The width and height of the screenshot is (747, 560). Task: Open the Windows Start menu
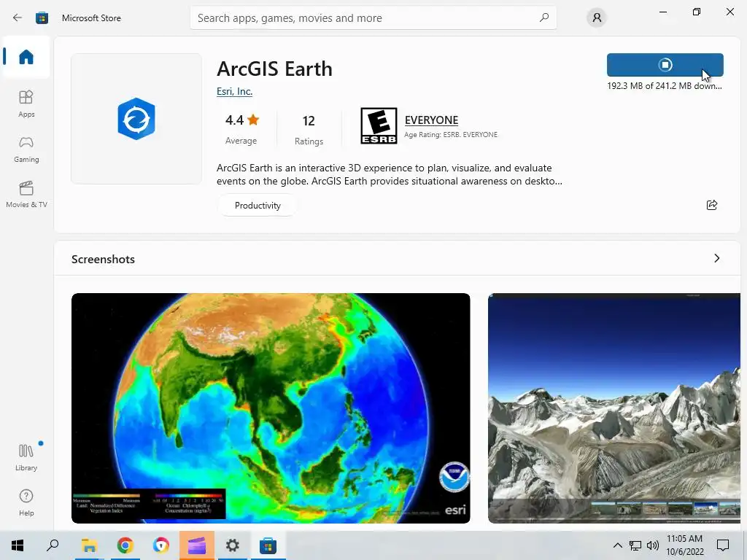tap(18, 545)
